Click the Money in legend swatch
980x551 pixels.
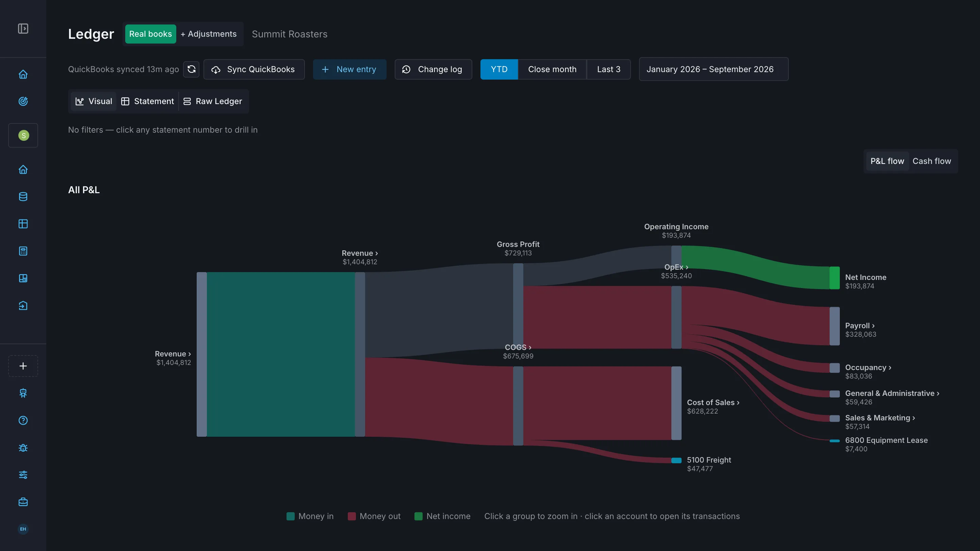point(290,516)
